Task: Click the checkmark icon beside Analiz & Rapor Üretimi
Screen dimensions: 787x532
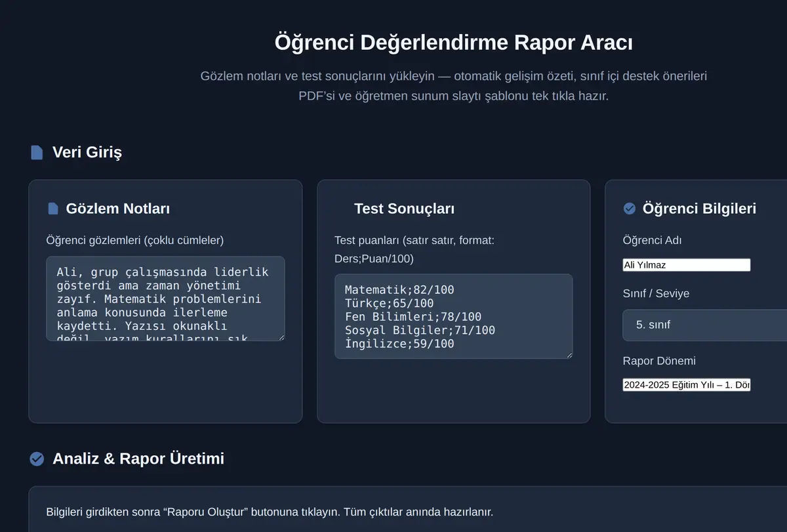Action: point(37,459)
